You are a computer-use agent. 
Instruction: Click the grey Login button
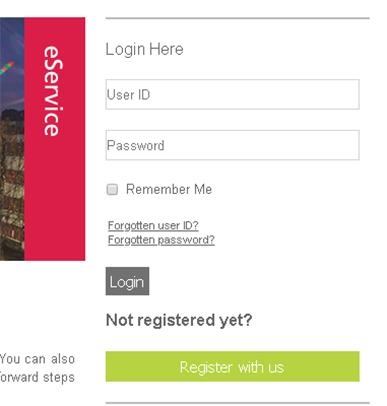(x=127, y=281)
